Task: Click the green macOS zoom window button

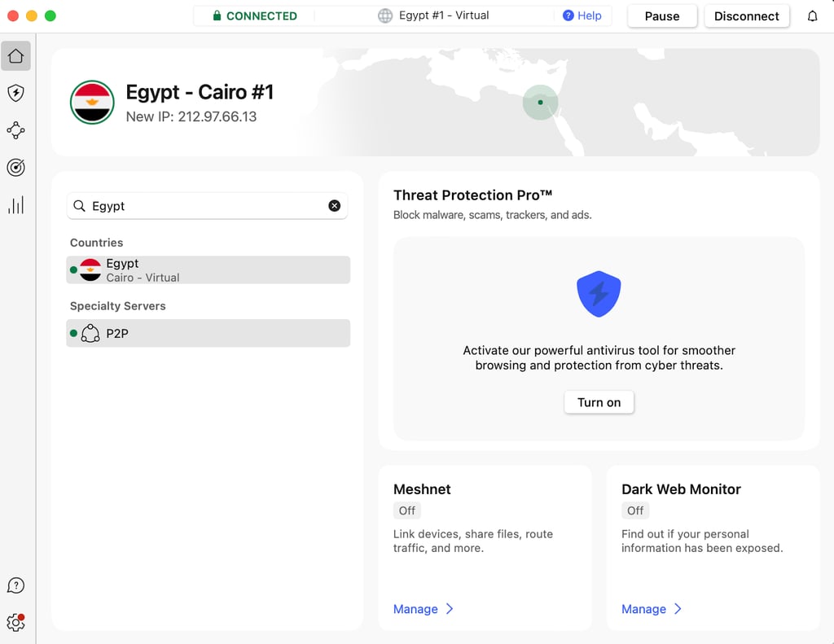Action: click(x=50, y=16)
